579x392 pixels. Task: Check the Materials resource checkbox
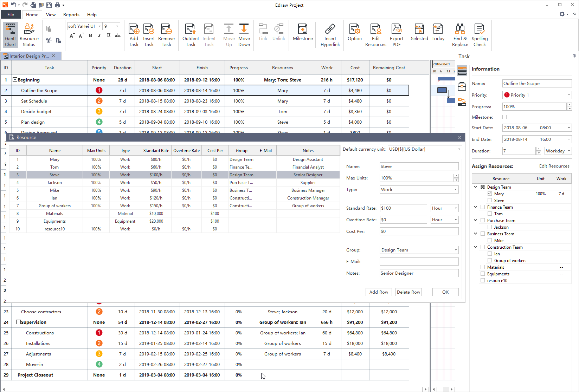pyautogui.click(x=483, y=267)
